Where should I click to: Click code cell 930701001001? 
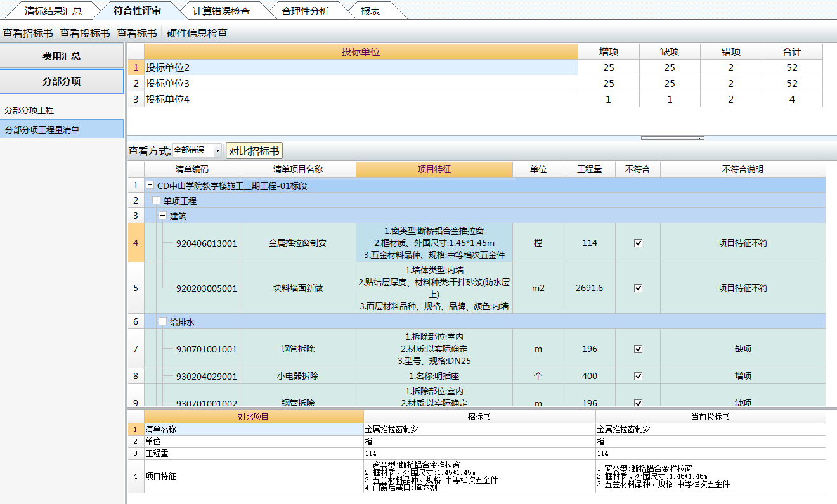click(207, 349)
